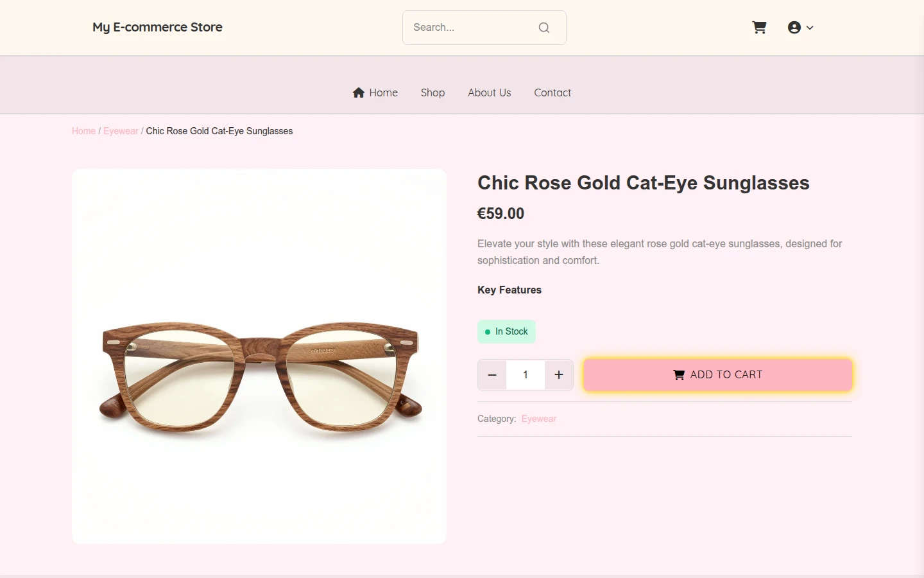Open the Contact navigation item
This screenshot has width=924, height=578.
pos(552,92)
